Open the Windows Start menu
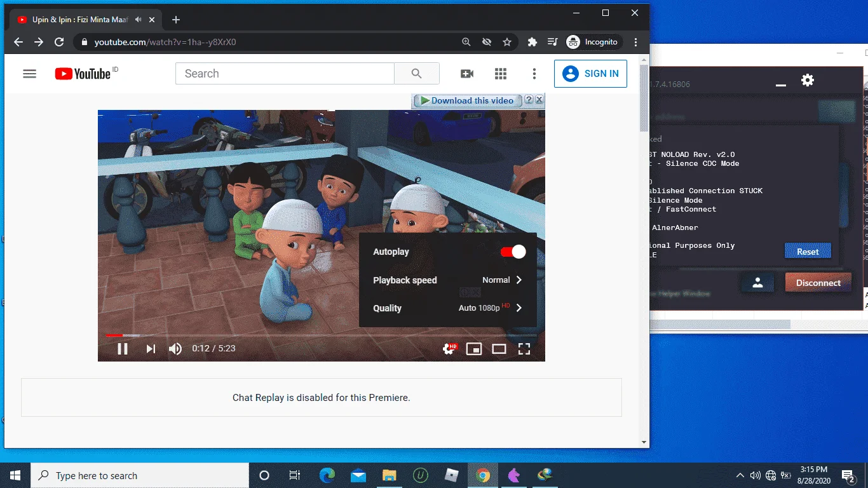 15,475
